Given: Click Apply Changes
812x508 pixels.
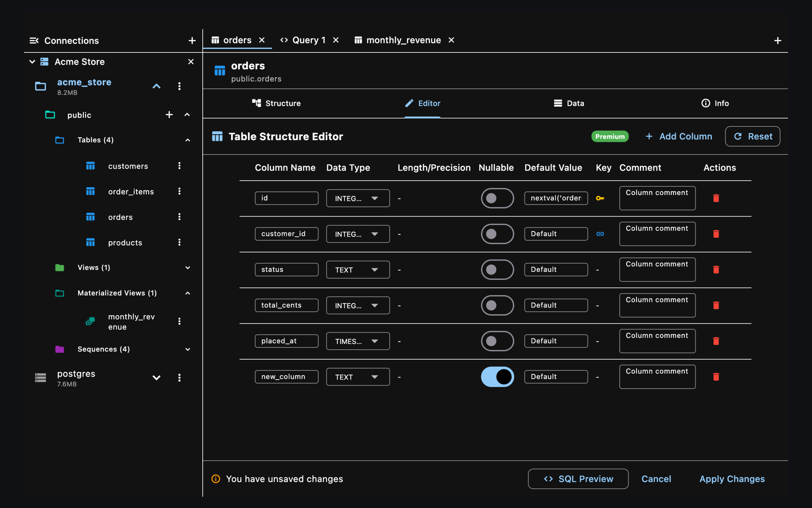Looking at the screenshot, I should (732, 479).
